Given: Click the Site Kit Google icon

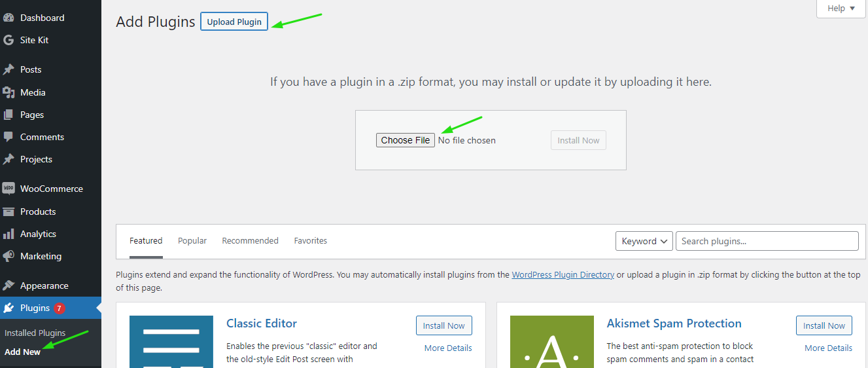Looking at the screenshot, I should (x=9, y=40).
